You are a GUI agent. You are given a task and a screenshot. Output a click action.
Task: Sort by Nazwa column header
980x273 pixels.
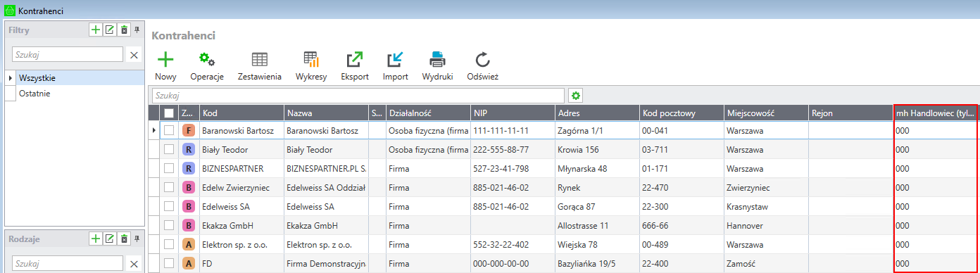[326, 113]
